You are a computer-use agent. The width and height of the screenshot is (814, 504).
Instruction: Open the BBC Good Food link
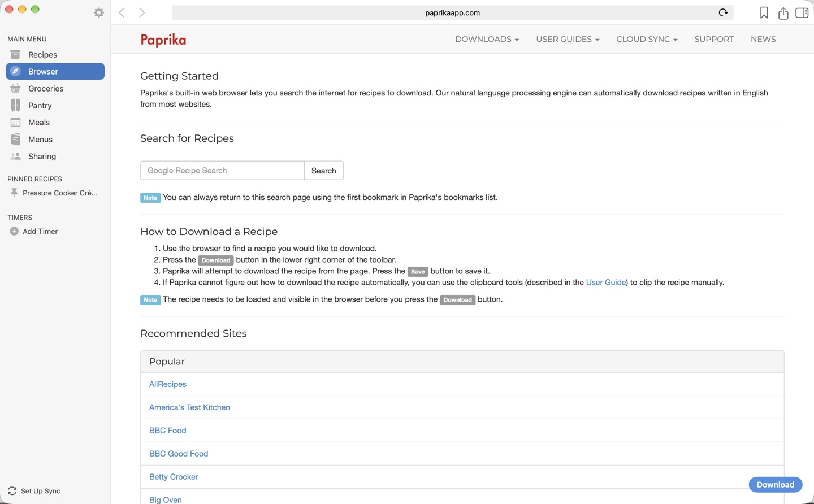179,454
